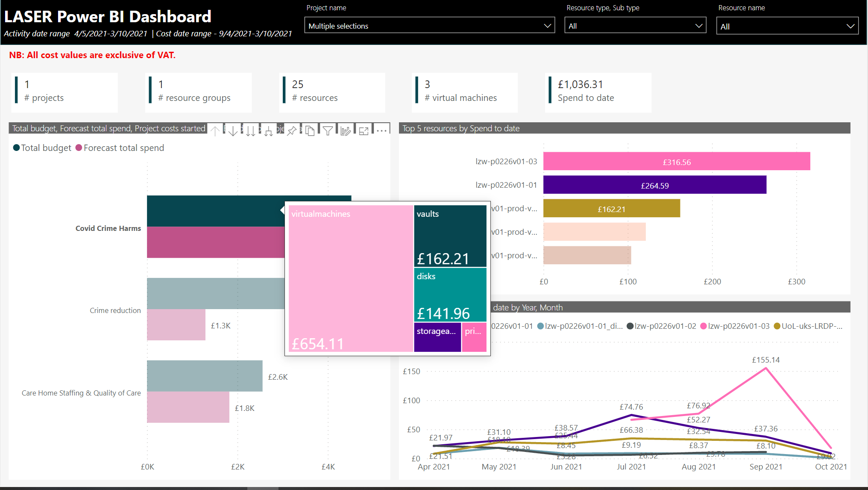868x490 pixels.
Task: Click LASER Power BI Dashboard title
Action: pos(108,17)
